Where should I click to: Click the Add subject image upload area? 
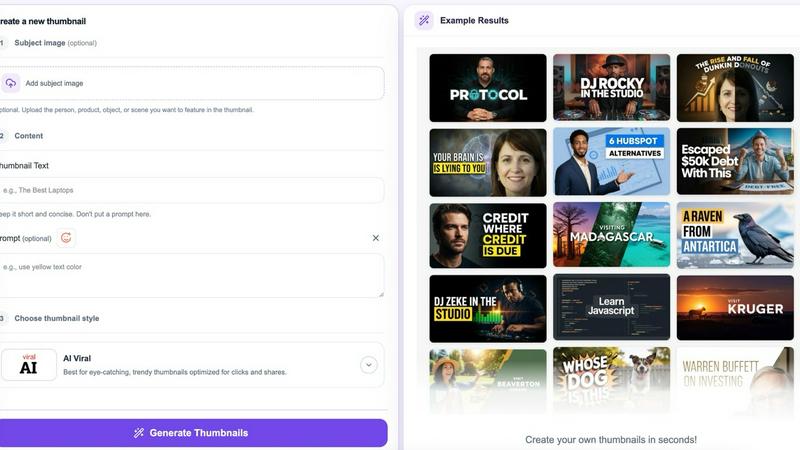click(191, 83)
